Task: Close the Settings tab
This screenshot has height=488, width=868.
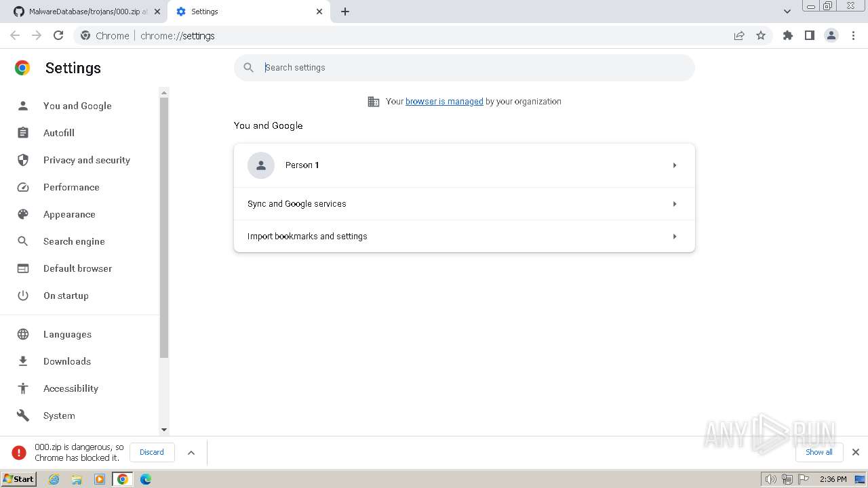Action: coord(319,12)
